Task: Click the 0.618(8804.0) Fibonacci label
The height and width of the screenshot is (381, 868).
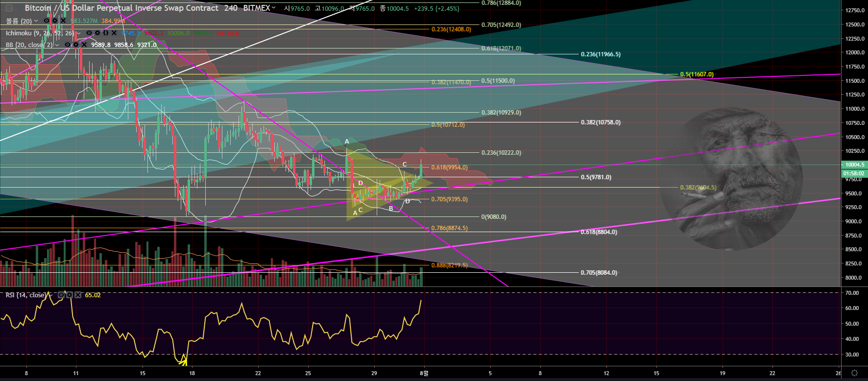Action: [x=599, y=232]
